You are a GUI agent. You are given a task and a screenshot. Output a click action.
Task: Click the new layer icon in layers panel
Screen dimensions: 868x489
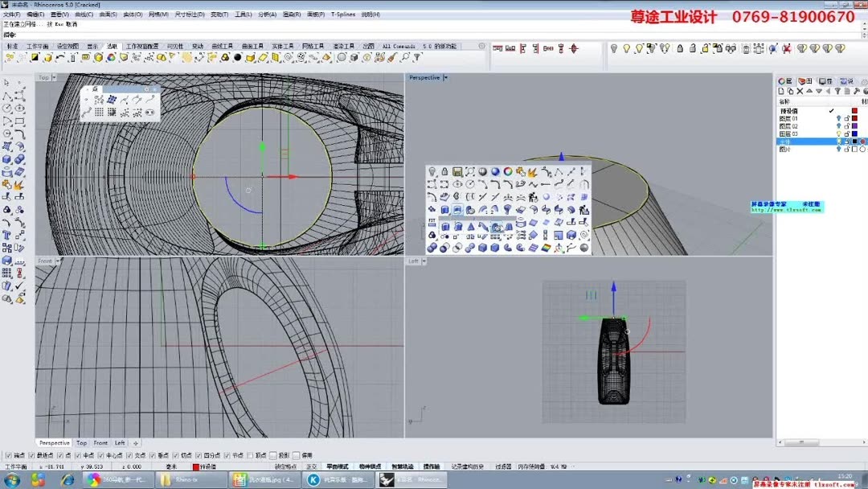780,92
